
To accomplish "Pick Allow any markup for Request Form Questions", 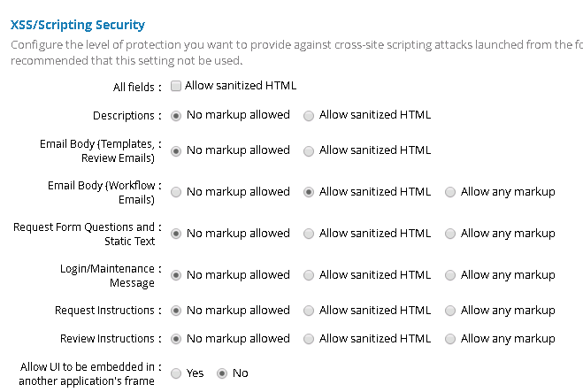I will point(450,234).
